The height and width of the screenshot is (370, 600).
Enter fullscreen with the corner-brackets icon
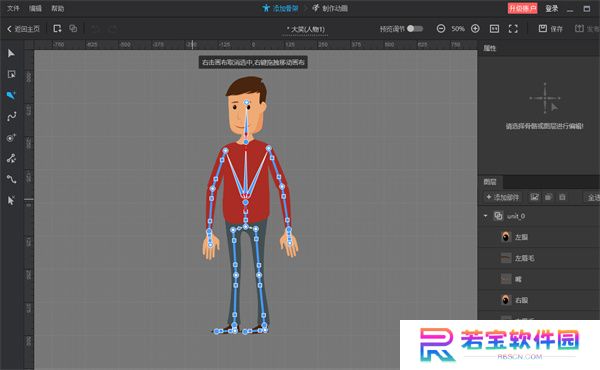(513, 29)
